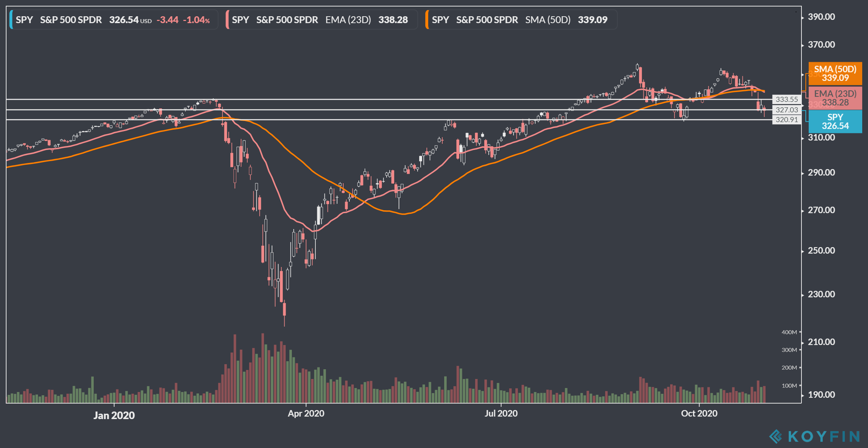This screenshot has width=868, height=448.
Task: Click the 100M volume axis label
Action: point(789,385)
